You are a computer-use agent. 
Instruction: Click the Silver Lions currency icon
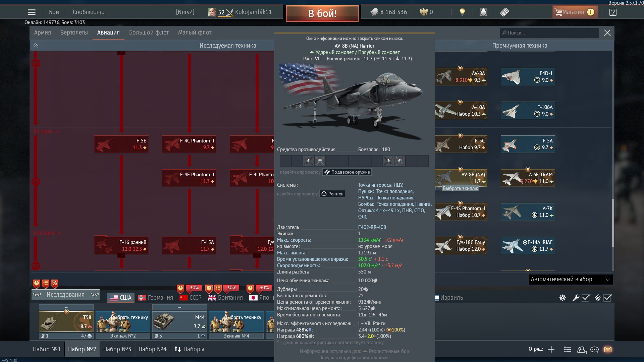tap(374, 12)
